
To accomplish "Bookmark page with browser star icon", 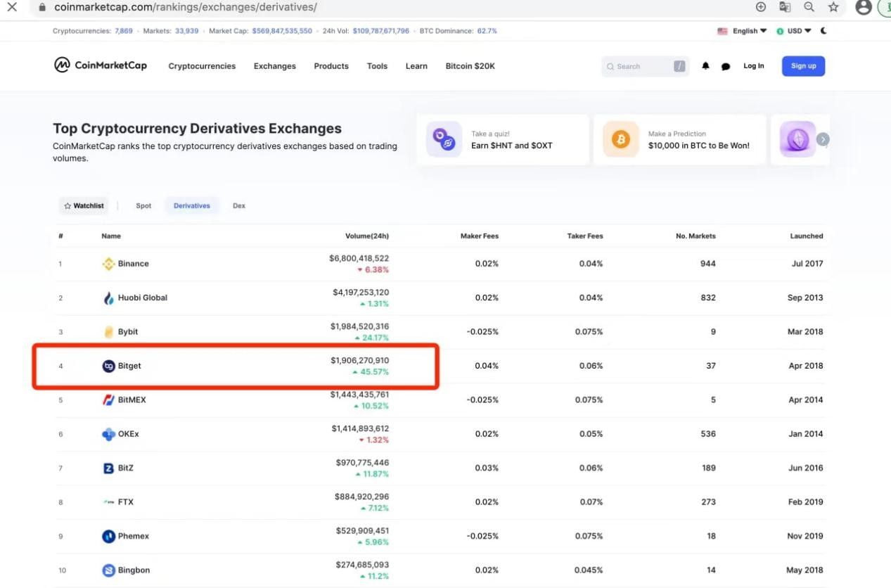I will [833, 7].
